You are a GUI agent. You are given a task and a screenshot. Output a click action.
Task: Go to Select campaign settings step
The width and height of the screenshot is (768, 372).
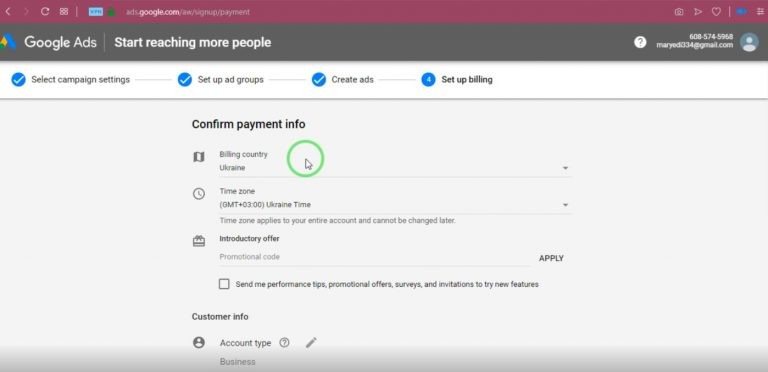(80, 79)
